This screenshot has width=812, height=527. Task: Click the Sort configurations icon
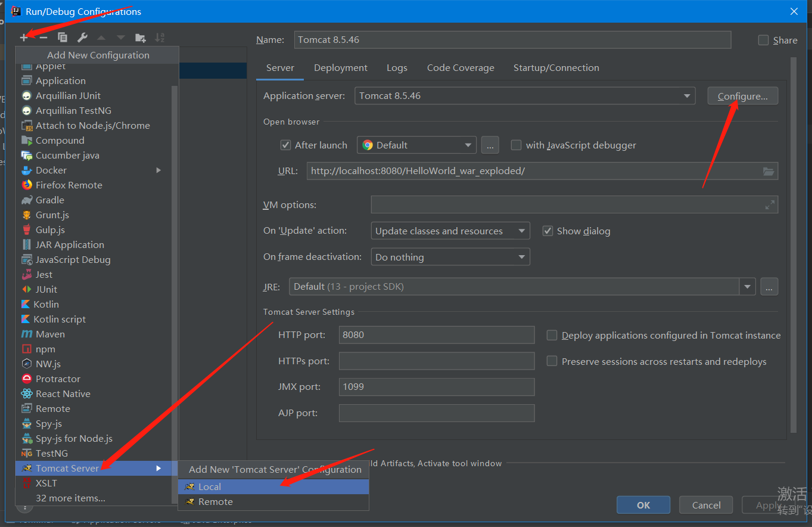(x=160, y=38)
